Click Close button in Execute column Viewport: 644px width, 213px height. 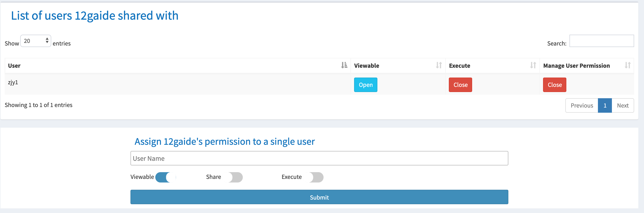click(460, 85)
